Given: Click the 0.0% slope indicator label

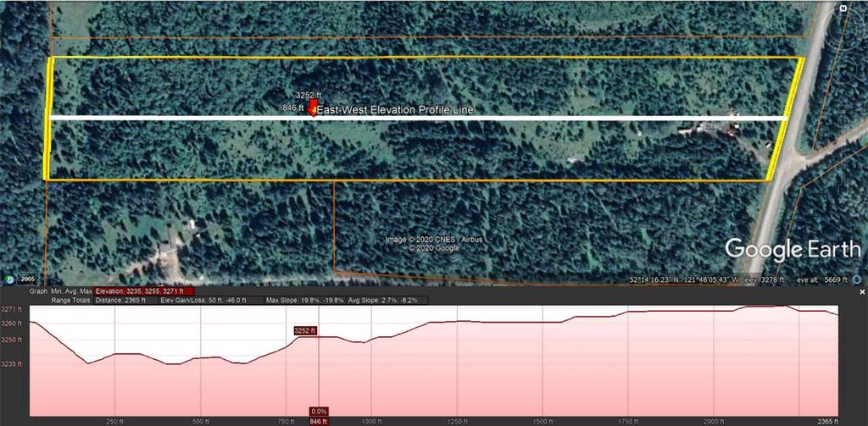Looking at the screenshot, I should pos(319,411).
